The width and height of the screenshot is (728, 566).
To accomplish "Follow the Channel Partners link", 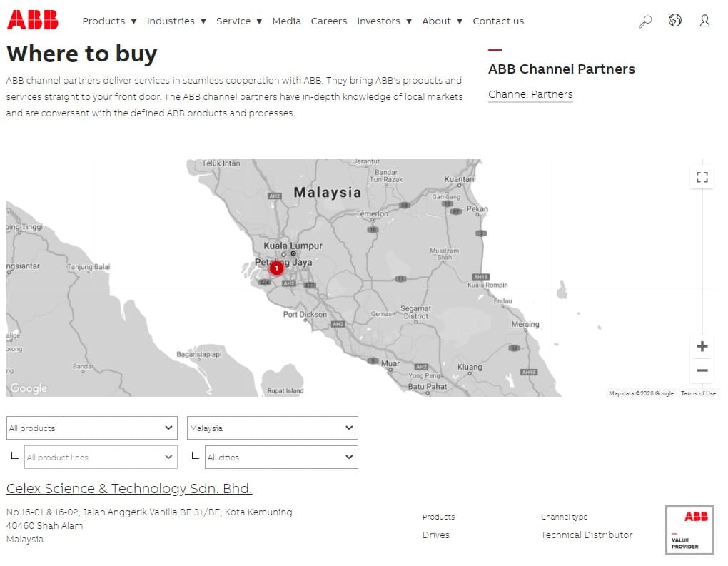I will [530, 94].
